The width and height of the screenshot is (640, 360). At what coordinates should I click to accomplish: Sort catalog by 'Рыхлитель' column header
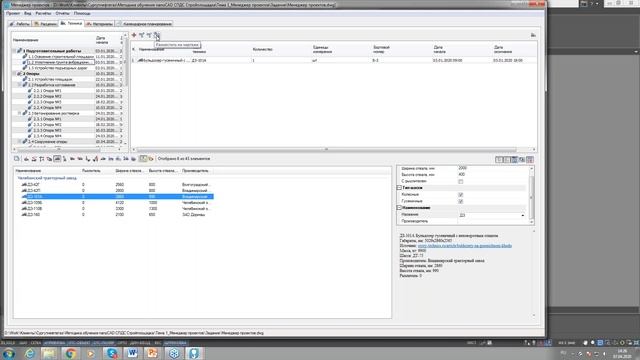pos(91,171)
